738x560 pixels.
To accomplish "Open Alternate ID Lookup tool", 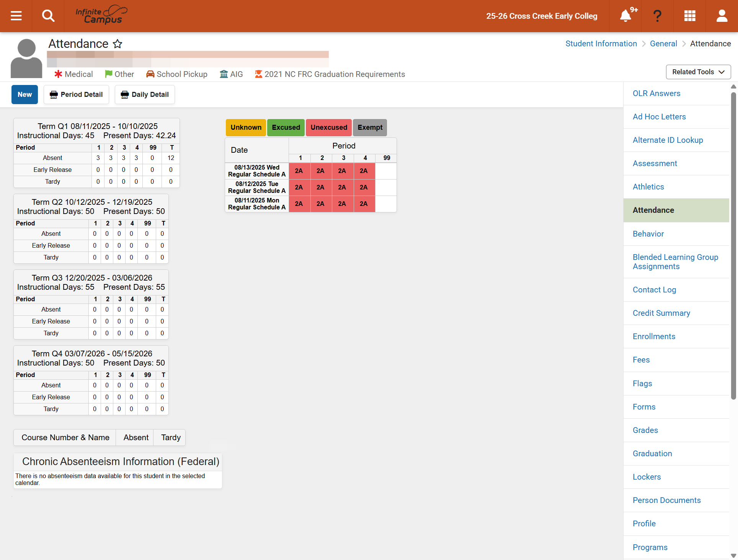I will coord(668,140).
